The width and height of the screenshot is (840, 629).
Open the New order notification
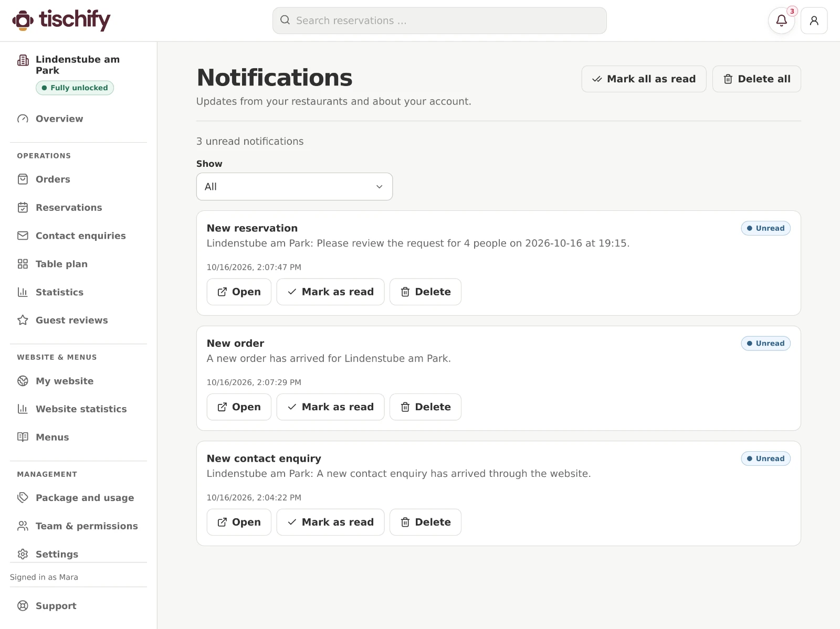(239, 407)
